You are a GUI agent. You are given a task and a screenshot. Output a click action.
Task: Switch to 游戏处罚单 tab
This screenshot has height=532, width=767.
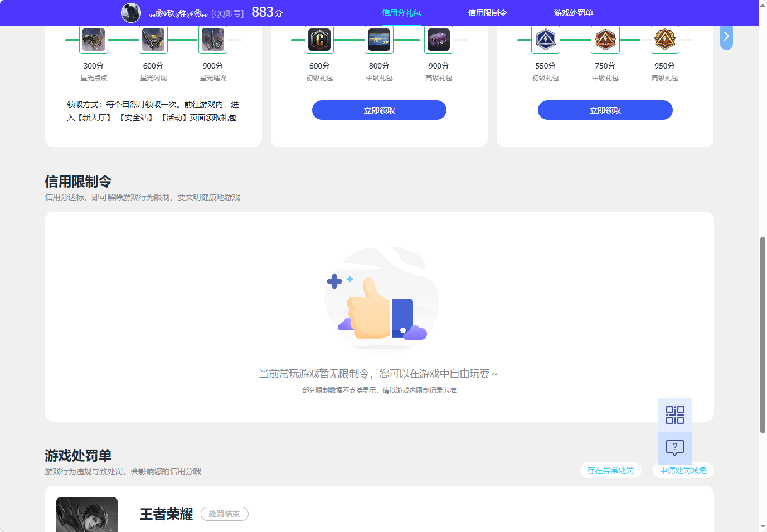[574, 13]
